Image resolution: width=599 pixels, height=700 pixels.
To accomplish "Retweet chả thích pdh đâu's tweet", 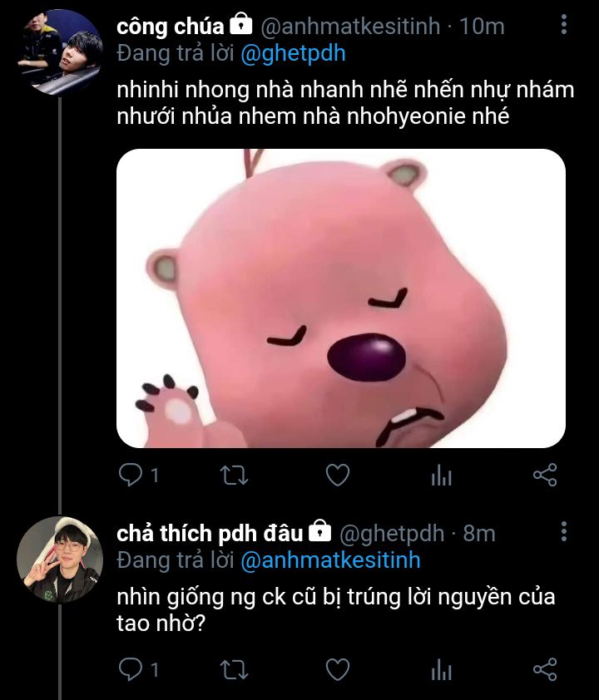I will tap(234, 670).
